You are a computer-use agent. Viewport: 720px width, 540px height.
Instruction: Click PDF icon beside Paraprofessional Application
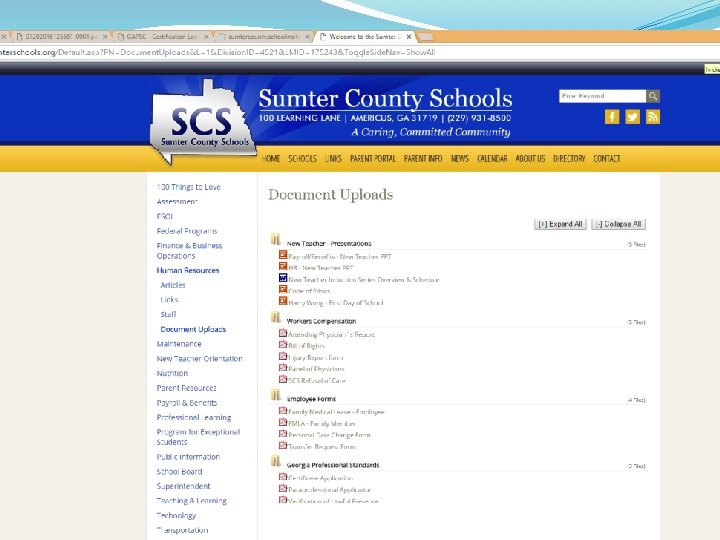click(x=283, y=488)
